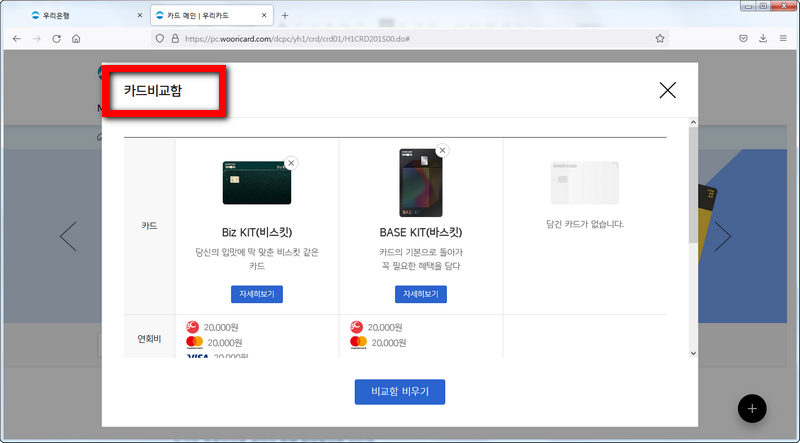Click the 담긴 카드가 없습니다. text

pyautogui.click(x=585, y=224)
